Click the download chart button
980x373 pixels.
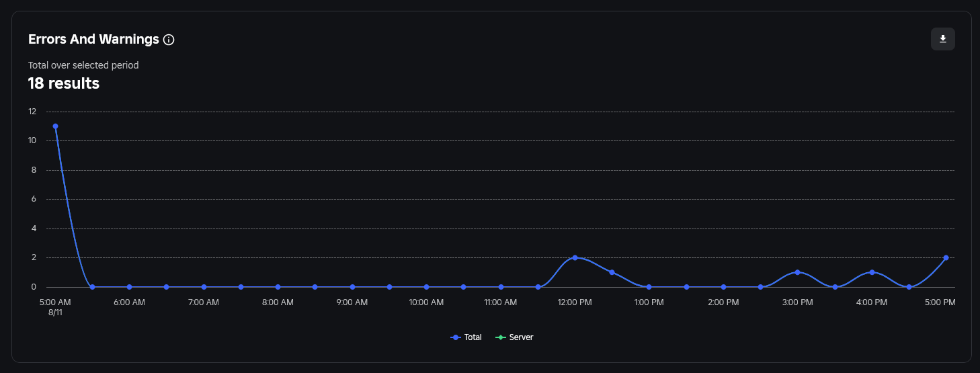942,39
